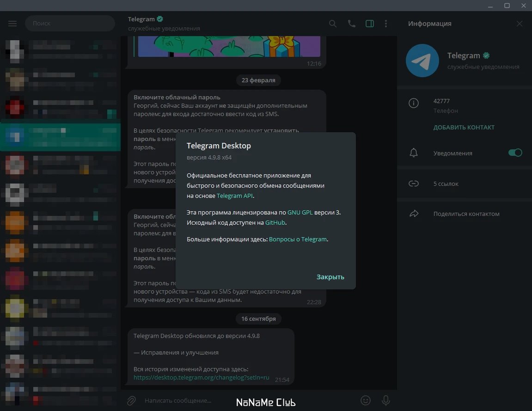The height and width of the screenshot is (411, 532).
Task: Open the Вопросы о Telegram link
Action: click(298, 239)
